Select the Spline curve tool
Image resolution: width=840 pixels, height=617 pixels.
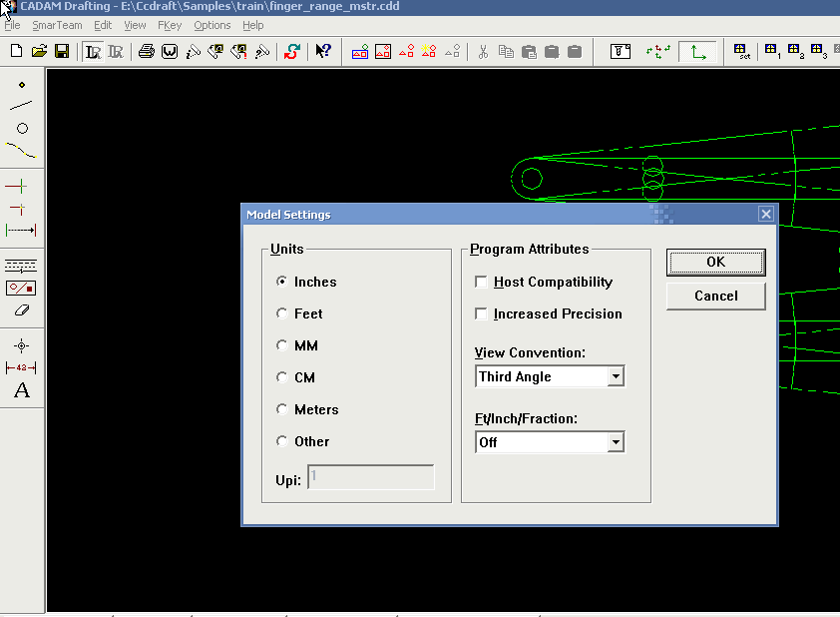tap(21, 150)
